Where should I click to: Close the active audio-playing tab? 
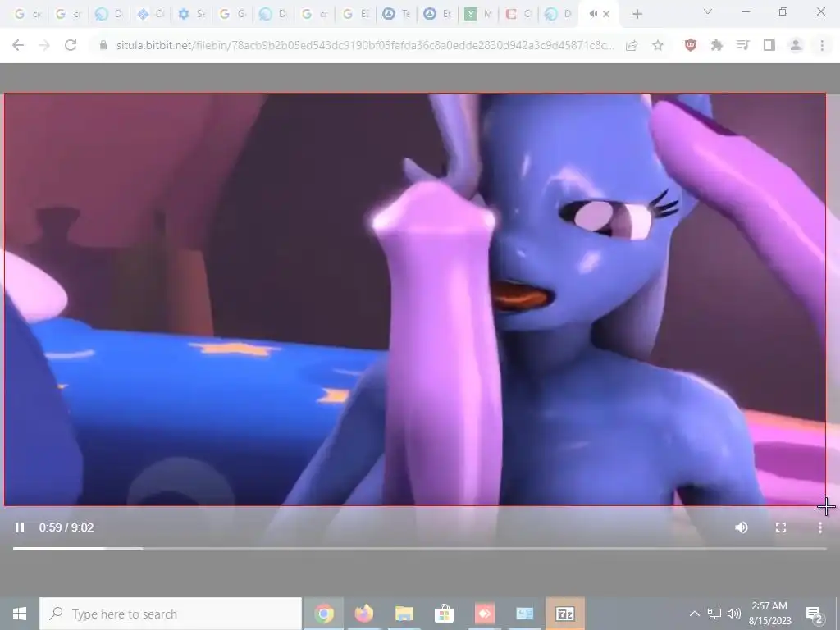click(x=606, y=15)
